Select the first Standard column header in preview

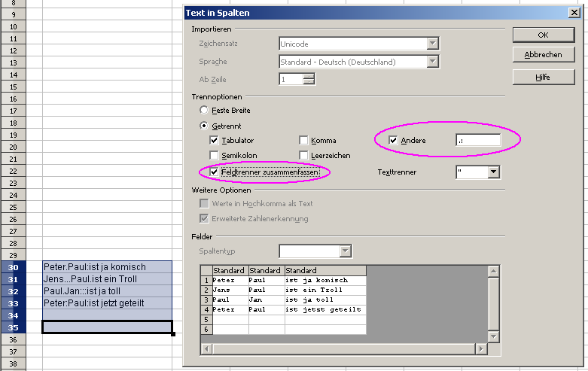(230, 270)
